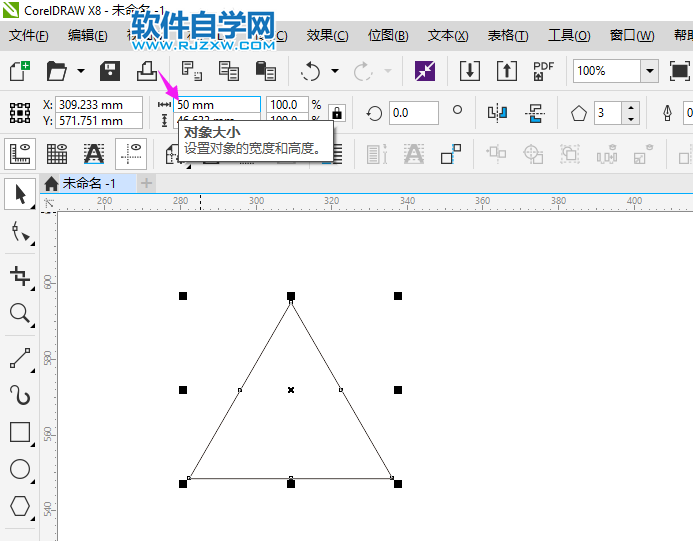
Task: Toggle the text baseline grid icon
Action: click(x=94, y=154)
